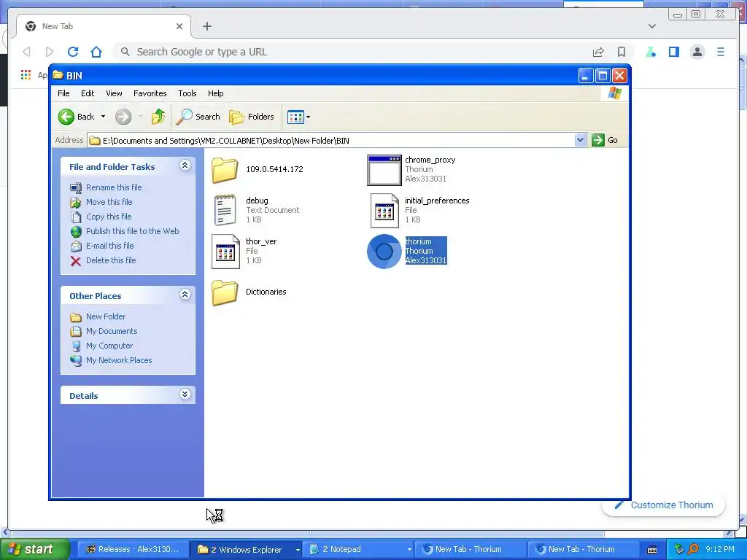This screenshot has width=747, height=560.
Task: Select the chrome_proxy application icon
Action: (384, 170)
